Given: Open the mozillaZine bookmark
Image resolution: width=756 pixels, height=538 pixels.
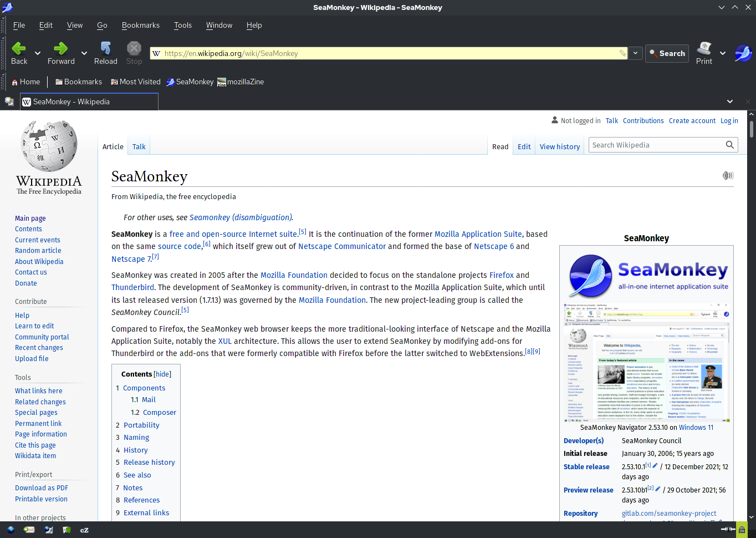Looking at the screenshot, I should pyautogui.click(x=241, y=82).
